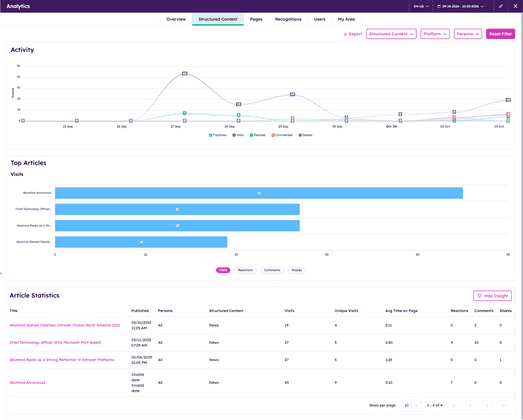
Task: Click the Reset Filter button
Action: [500, 34]
